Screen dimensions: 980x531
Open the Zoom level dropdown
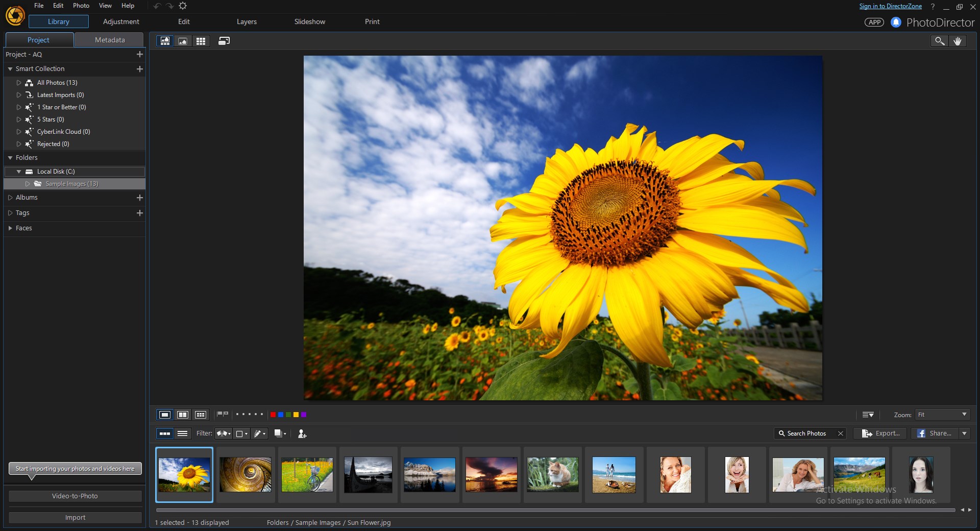click(x=942, y=415)
